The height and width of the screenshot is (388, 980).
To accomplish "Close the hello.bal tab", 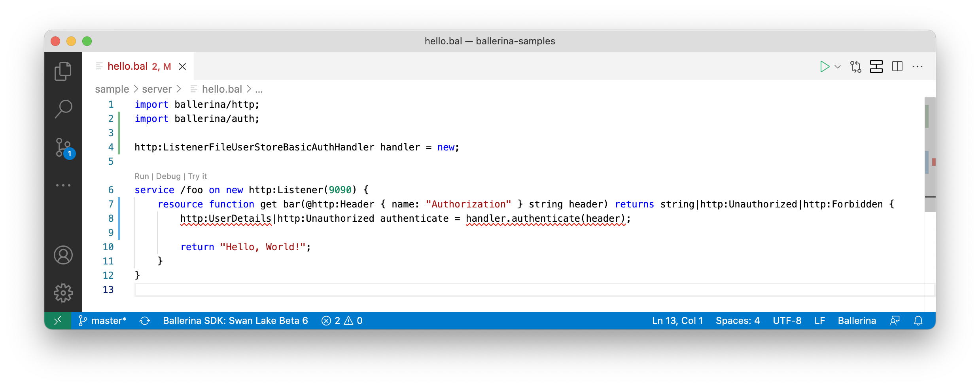I will pos(182,67).
